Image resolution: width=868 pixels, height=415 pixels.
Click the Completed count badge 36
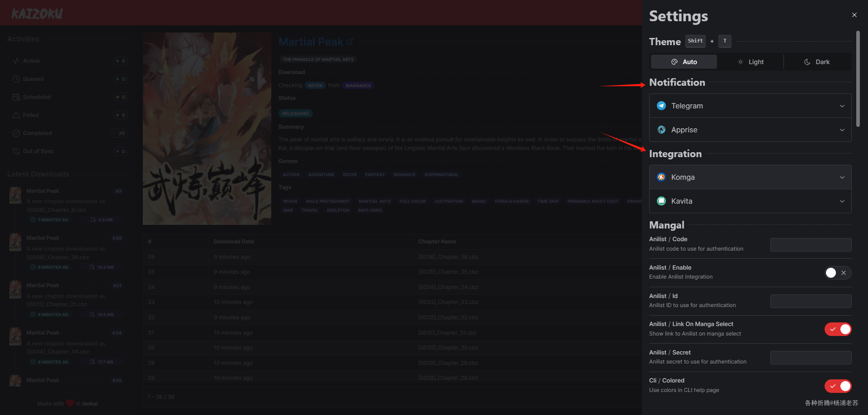pos(120,133)
